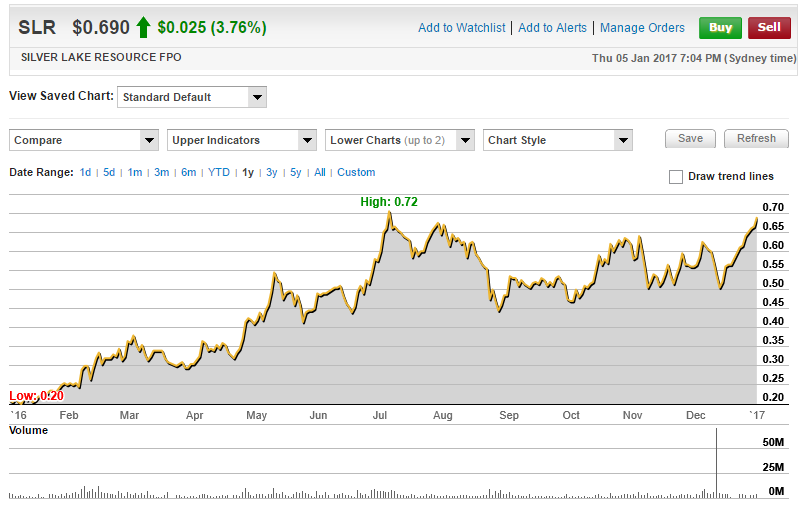Select the YTD date range

click(x=219, y=173)
